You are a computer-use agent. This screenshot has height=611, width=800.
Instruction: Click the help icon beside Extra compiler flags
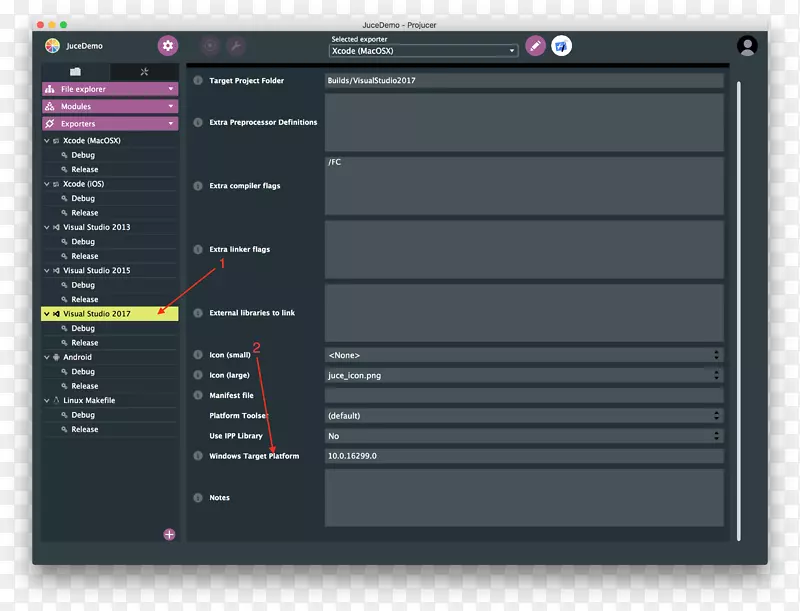click(x=197, y=185)
